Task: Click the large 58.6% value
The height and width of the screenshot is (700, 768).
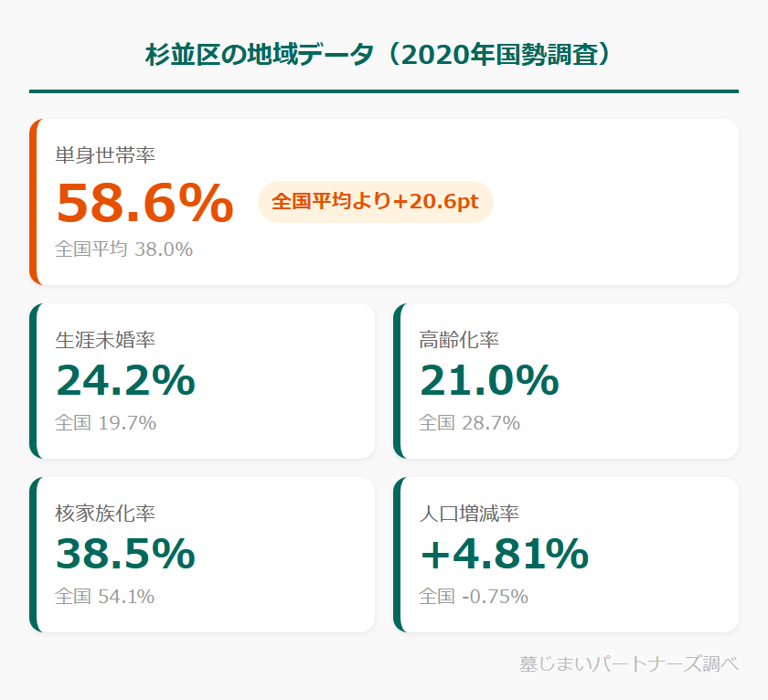Action: tap(144, 203)
